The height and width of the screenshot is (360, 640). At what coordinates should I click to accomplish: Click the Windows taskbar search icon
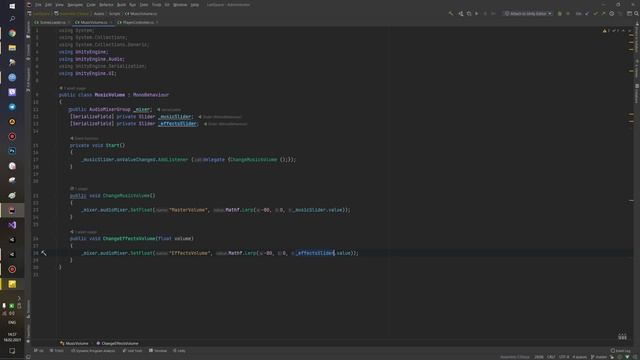coord(12,18)
